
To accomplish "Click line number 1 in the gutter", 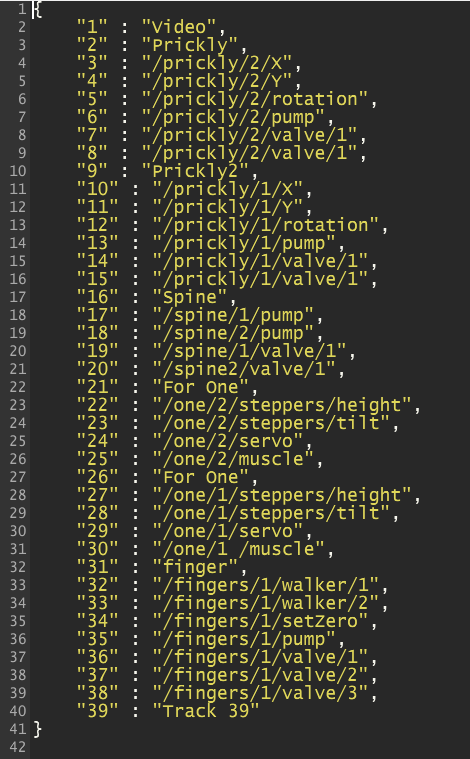I will click(20, 9).
